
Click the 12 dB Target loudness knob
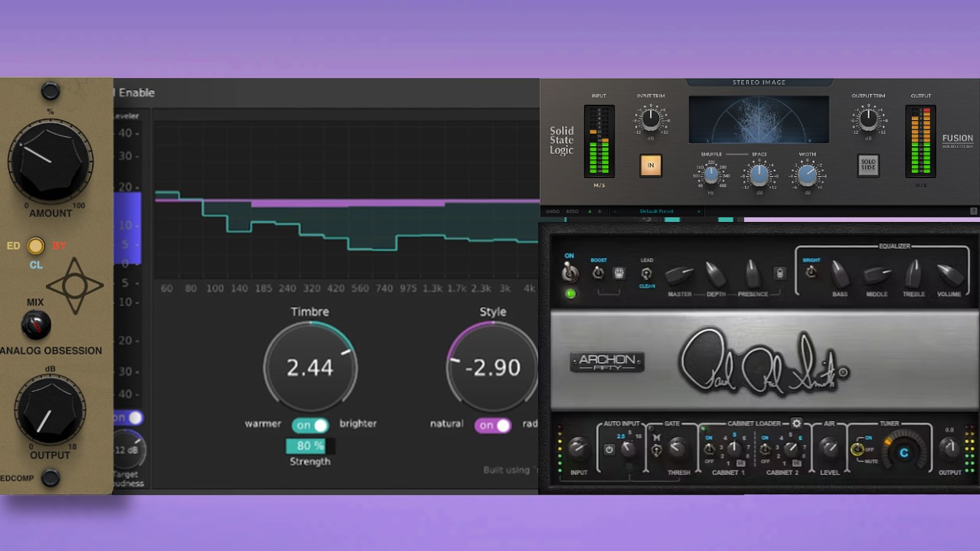[x=129, y=449]
